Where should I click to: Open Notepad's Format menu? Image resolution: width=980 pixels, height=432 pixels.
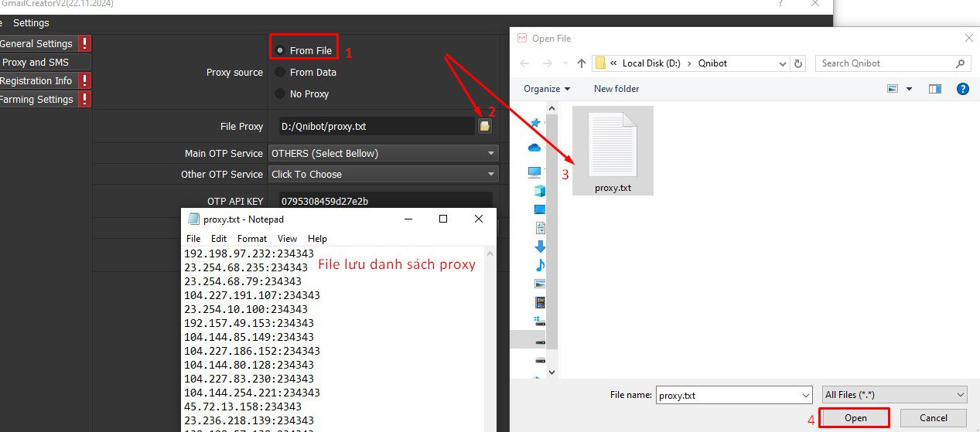tap(252, 239)
